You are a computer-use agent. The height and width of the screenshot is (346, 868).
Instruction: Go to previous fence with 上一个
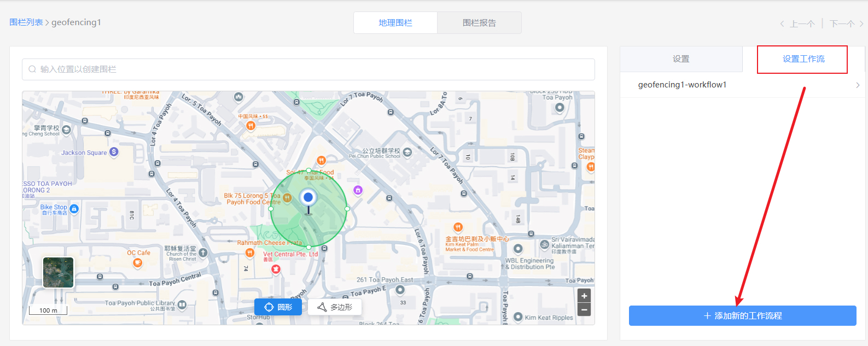pyautogui.click(x=797, y=24)
